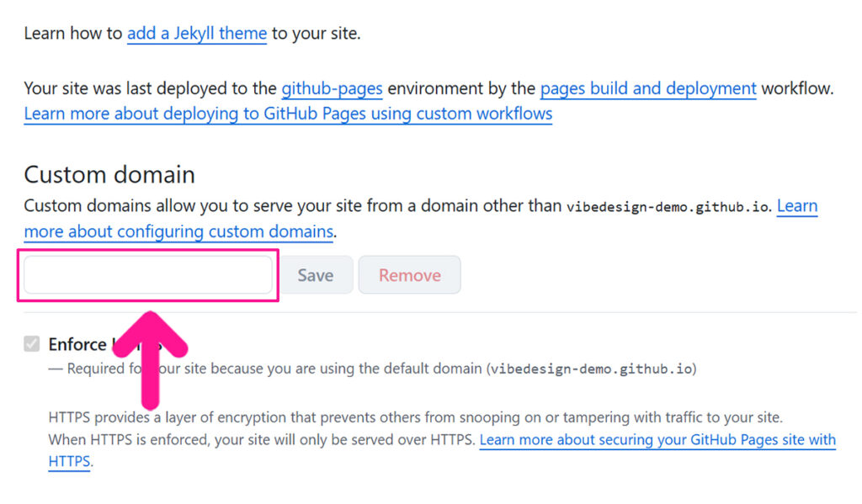Click 'Learn more about securing your GitHub Pages' link
Viewport: 862px width, 504px height.
pyautogui.click(x=657, y=439)
